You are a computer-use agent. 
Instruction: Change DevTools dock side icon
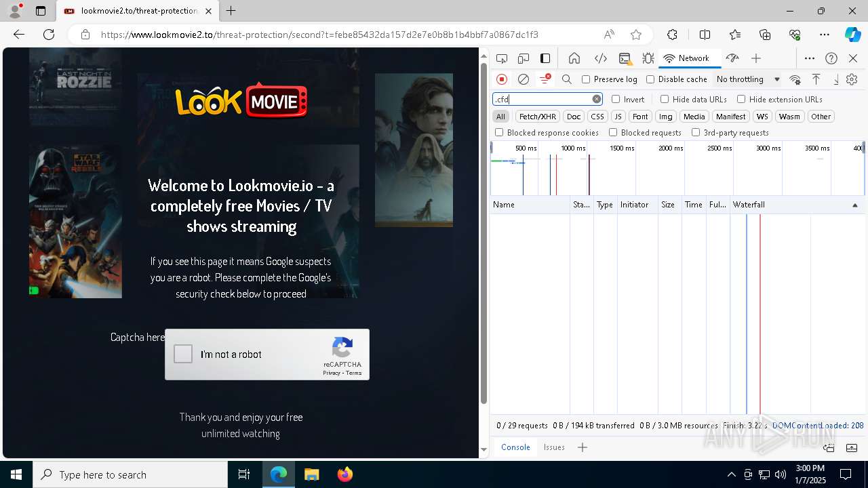(x=545, y=58)
